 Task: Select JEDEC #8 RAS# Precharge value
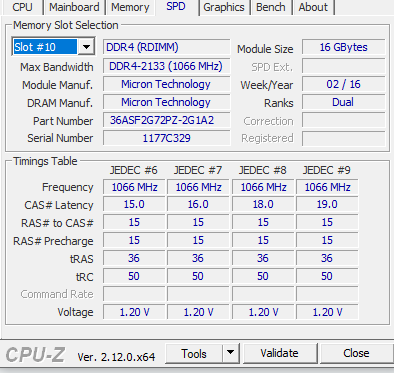click(x=263, y=240)
